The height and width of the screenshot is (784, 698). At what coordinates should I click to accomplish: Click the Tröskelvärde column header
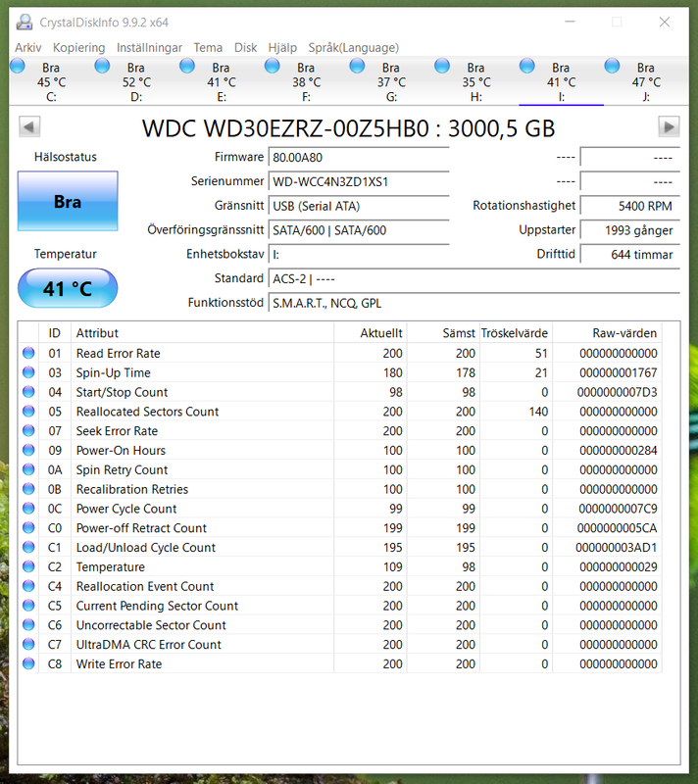point(516,333)
